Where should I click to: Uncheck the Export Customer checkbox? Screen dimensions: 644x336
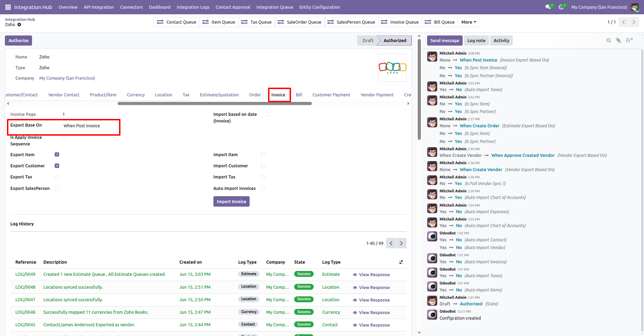click(57, 166)
